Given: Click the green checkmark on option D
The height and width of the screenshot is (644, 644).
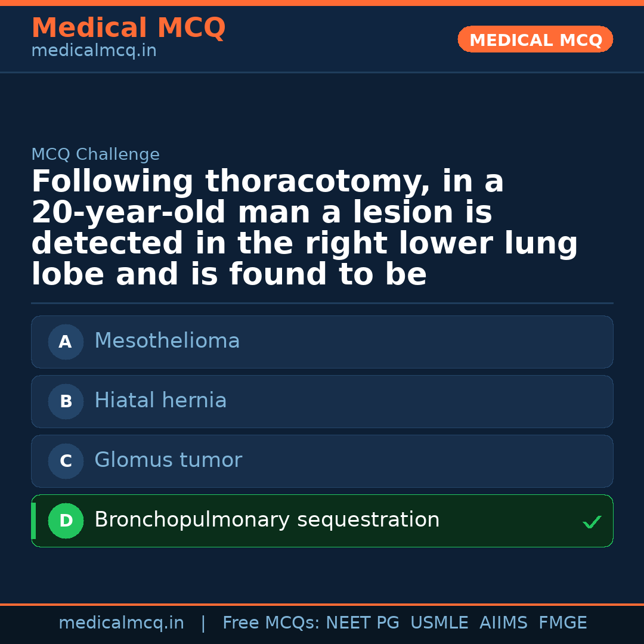Looking at the screenshot, I should tap(592, 521).
